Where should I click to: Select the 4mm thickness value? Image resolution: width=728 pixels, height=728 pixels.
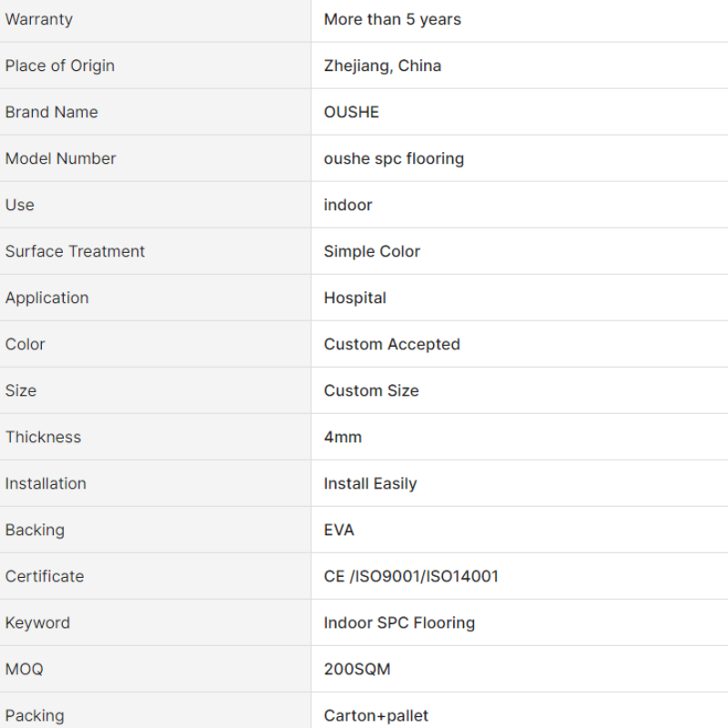(343, 437)
